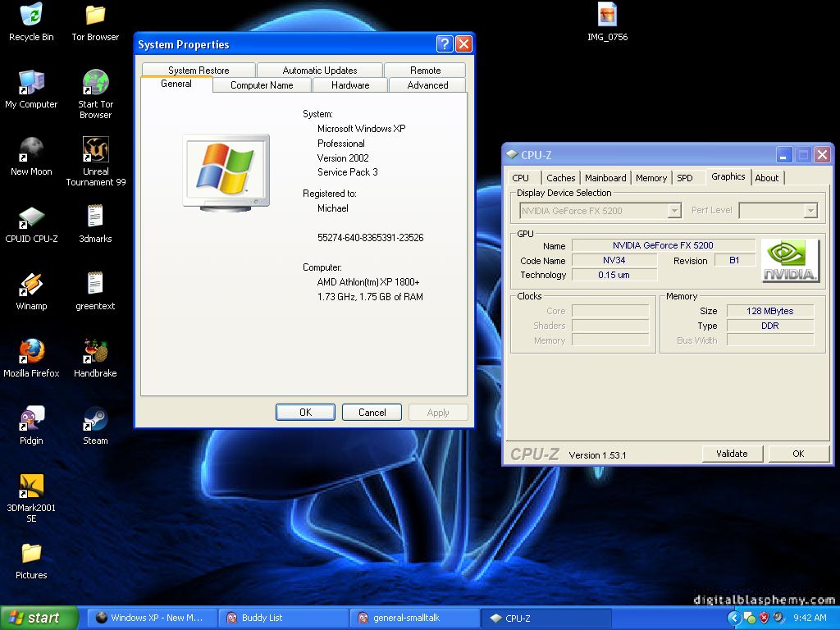This screenshot has height=630, width=840.
Task: Open the nVidia logo in CPU-Z
Action: (x=788, y=258)
